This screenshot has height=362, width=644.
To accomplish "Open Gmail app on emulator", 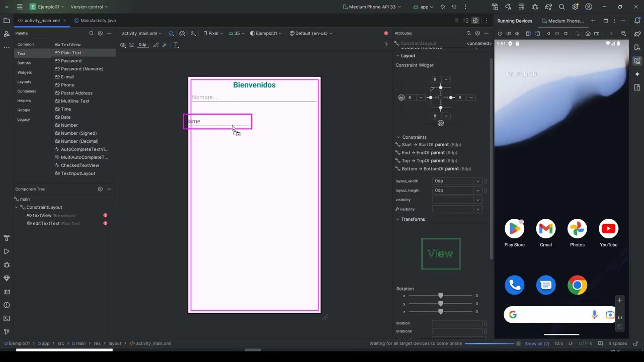I will (546, 233).
